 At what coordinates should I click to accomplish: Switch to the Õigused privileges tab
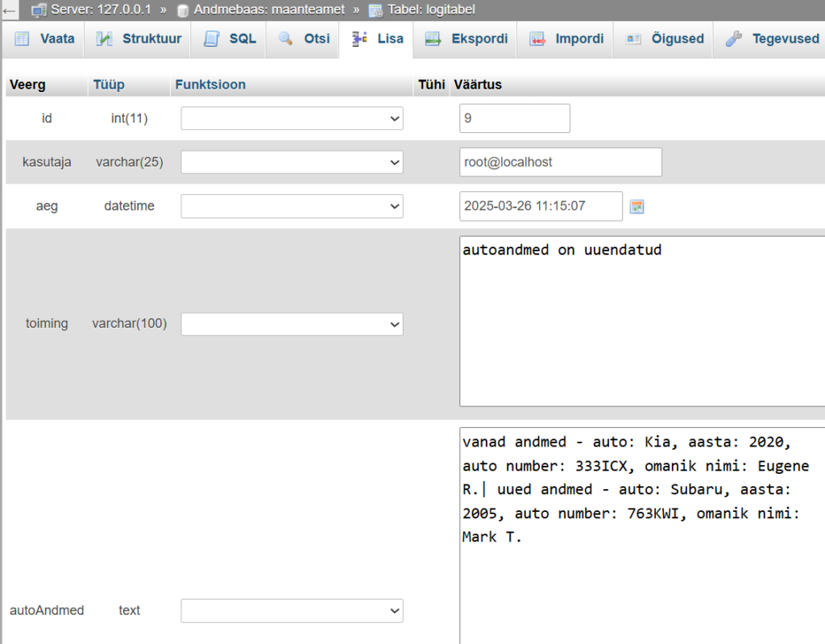[665, 39]
